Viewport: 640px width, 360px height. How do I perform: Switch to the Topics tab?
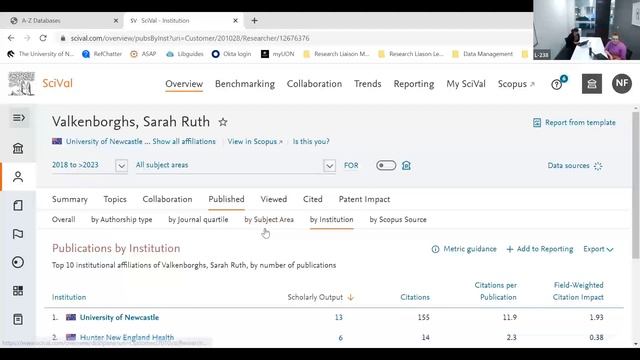coord(115,199)
